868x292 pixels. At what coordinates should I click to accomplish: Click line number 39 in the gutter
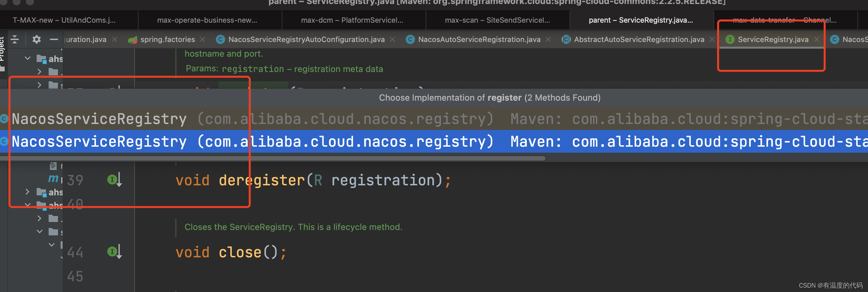click(x=75, y=180)
